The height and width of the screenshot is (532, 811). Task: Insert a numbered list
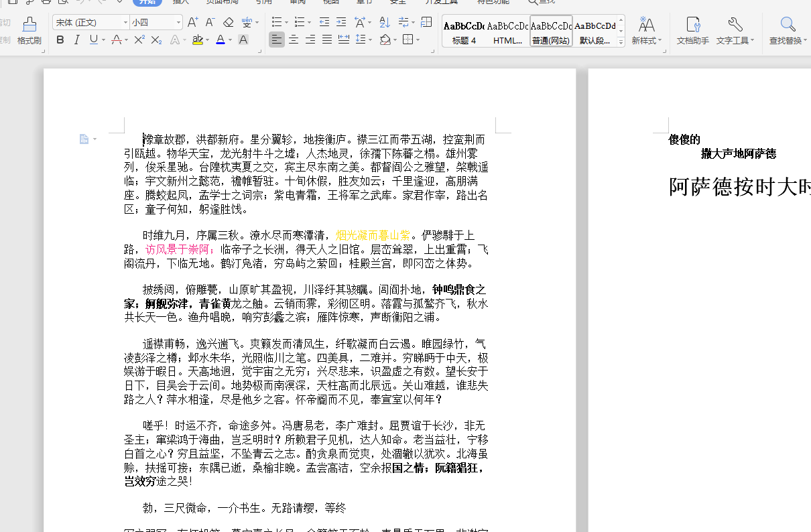coord(299,23)
